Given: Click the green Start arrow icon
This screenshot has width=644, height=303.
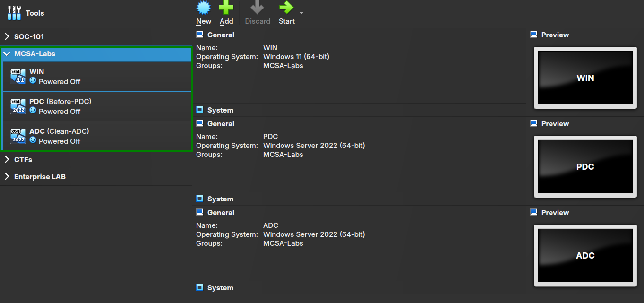Looking at the screenshot, I should click(x=286, y=8).
